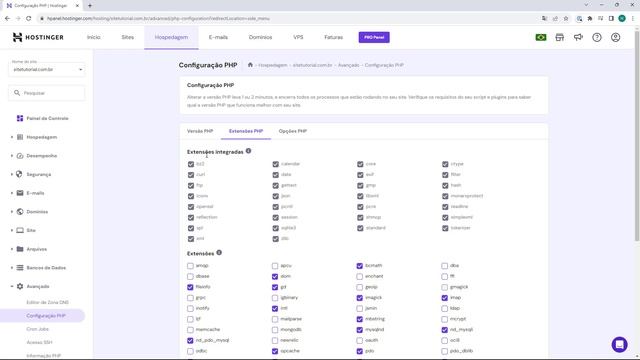Open Acesso SSH in sidebar
This screenshot has height=360, width=640.
tap(39, 342)
